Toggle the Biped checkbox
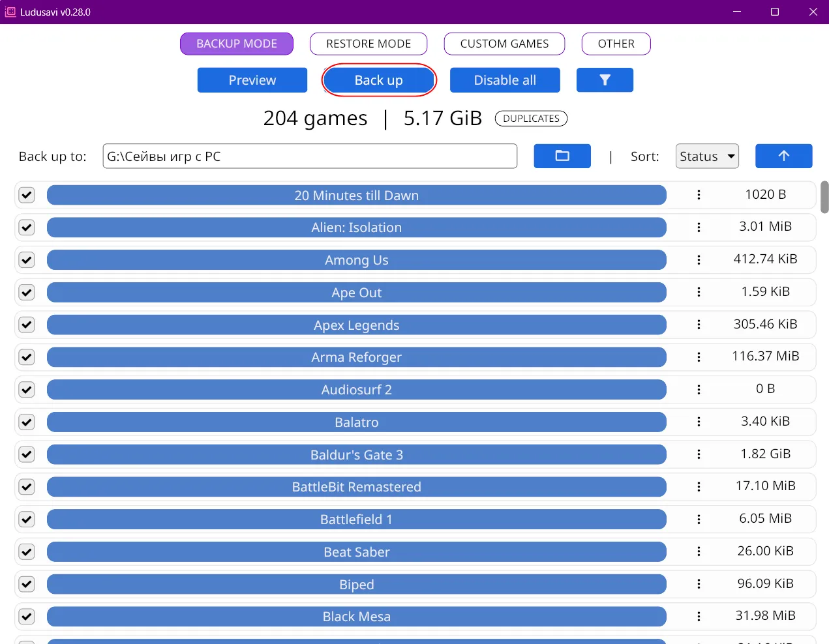Image resolution: width=829 pixels, height=644 pixels. (x=27, y=584)
